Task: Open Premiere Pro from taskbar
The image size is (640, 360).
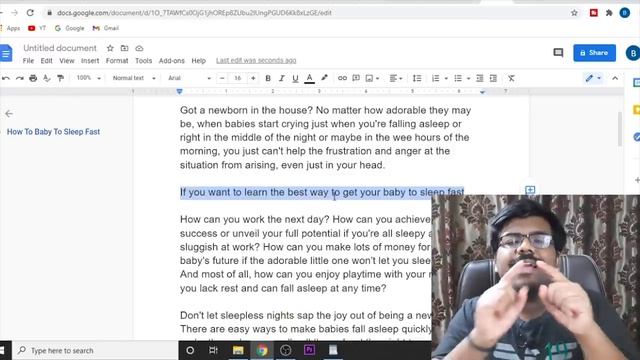Action: coord(309,350)
